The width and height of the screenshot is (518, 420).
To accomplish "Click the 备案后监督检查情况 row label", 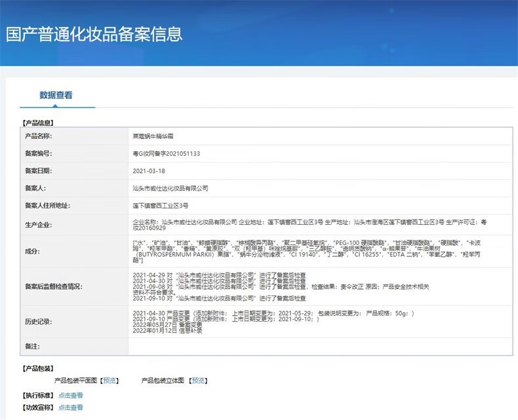I will pyautogui.click(x=54, y=286).
